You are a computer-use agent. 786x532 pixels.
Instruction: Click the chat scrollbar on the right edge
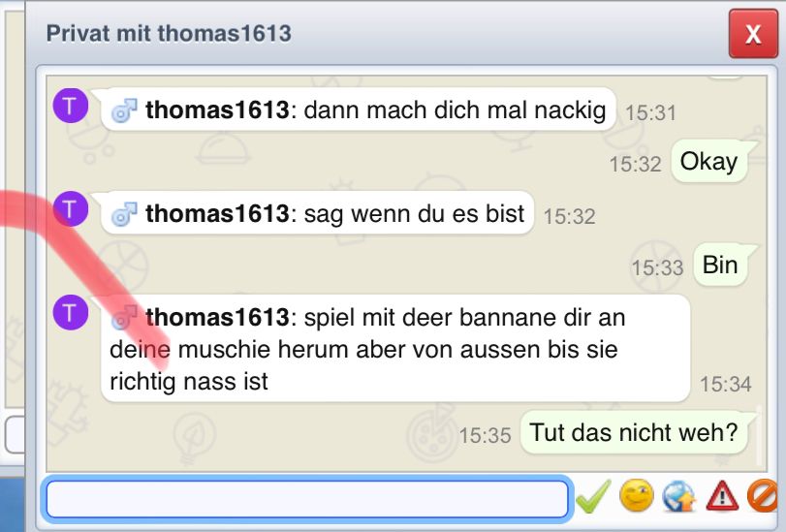(x=758, y=435)
